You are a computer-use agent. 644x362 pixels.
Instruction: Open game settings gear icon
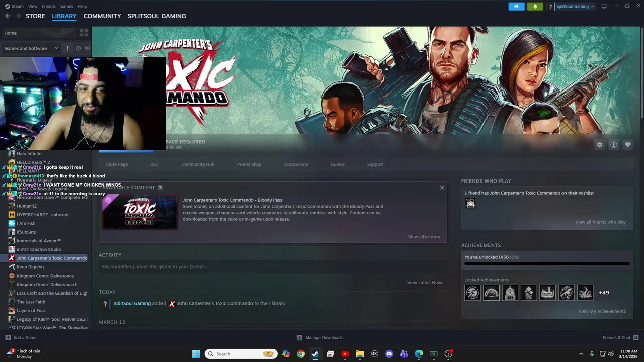click(599, 145)
